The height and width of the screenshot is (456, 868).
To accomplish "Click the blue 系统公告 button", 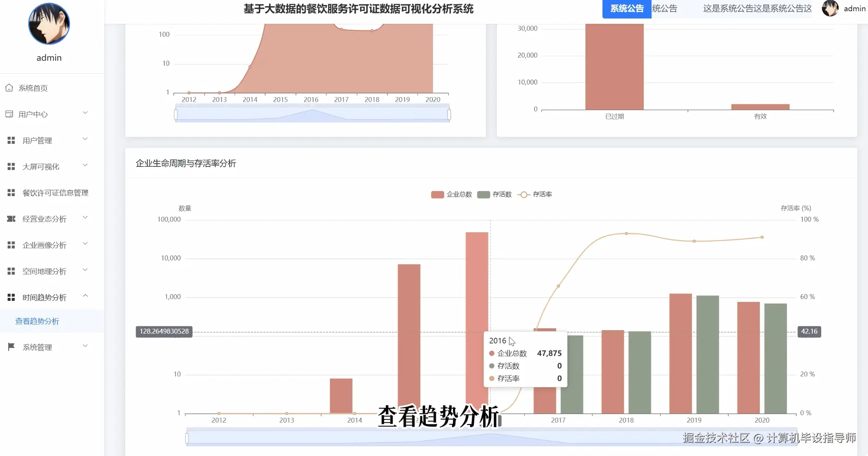I will coord(627,9).
